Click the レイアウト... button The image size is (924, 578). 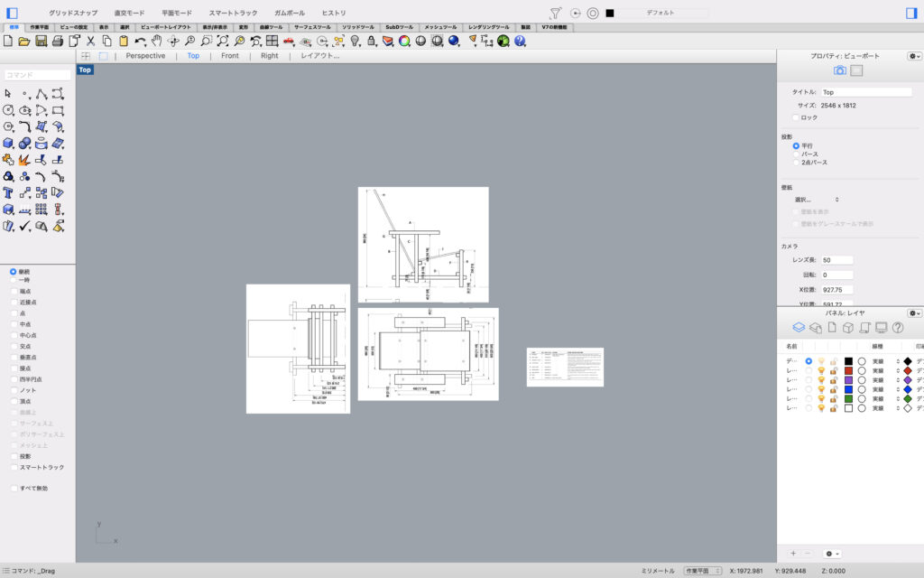pos(320,55)
